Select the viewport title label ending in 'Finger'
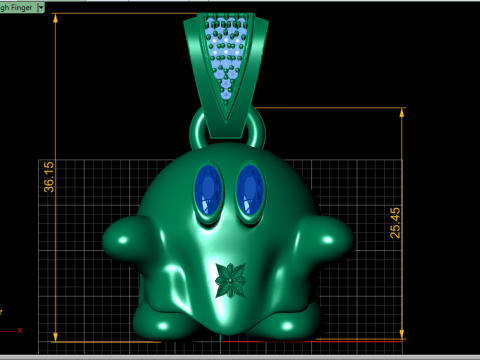Screen dimensions: 480x360 coord(16,8)
